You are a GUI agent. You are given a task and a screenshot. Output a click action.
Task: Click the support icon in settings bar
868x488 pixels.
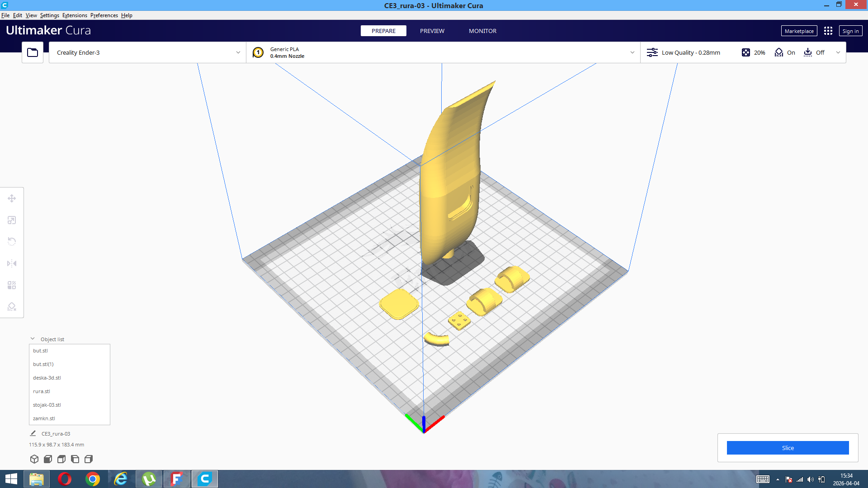point(779,52)
